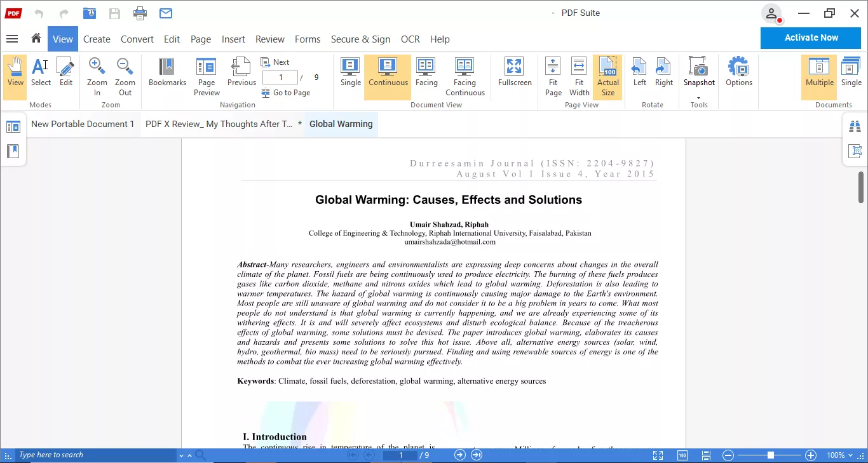
Task: Click Go to Page button
Action: (x=286, y=93)
